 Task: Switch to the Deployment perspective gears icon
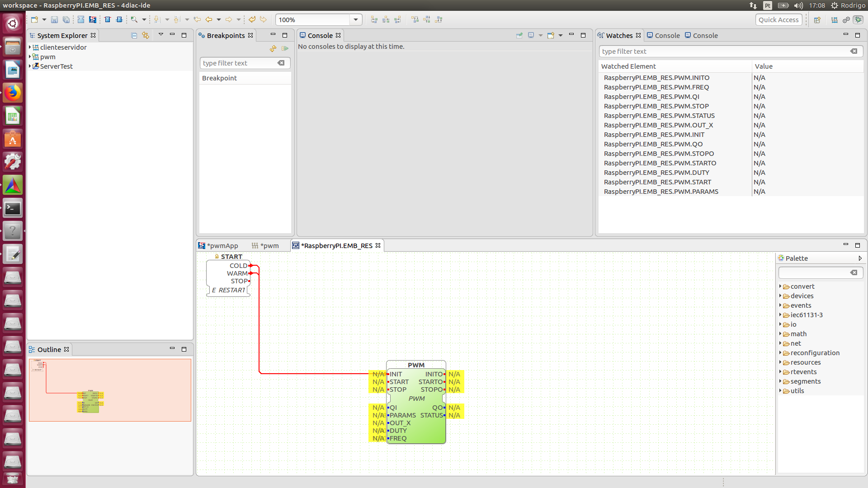(846, 19)
